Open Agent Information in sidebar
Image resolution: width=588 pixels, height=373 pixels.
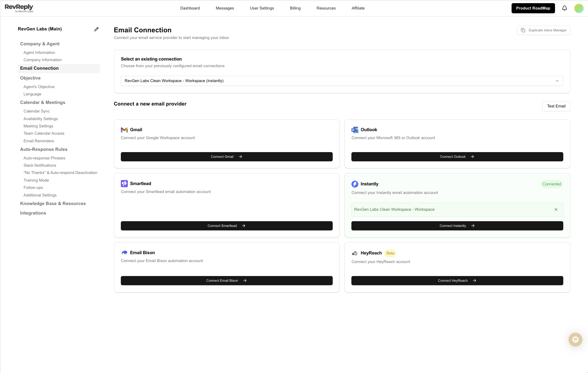(39, 53)
